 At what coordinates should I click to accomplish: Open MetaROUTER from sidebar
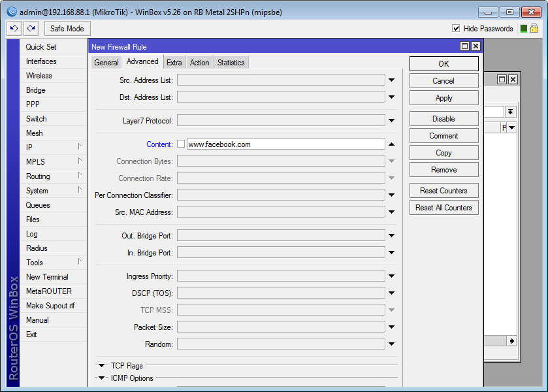54,291
